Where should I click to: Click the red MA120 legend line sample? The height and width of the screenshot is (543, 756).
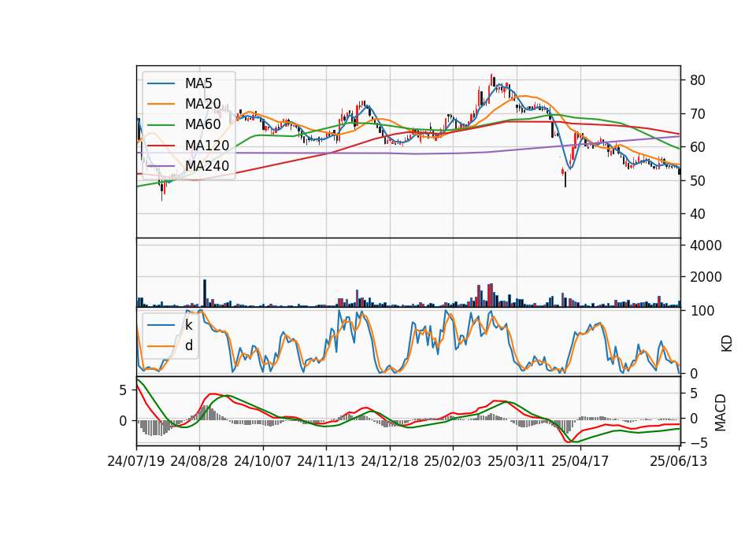tap(161, 146)
